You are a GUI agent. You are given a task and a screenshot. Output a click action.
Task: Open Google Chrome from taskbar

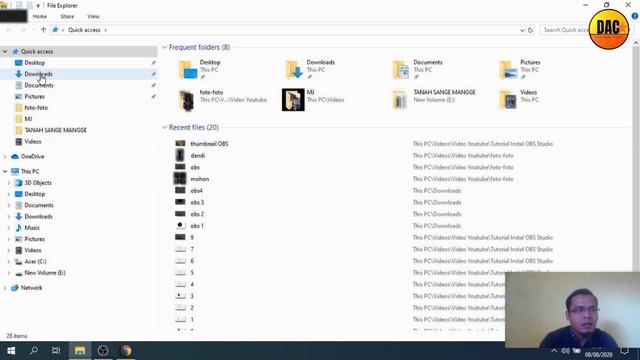(126, 351)
